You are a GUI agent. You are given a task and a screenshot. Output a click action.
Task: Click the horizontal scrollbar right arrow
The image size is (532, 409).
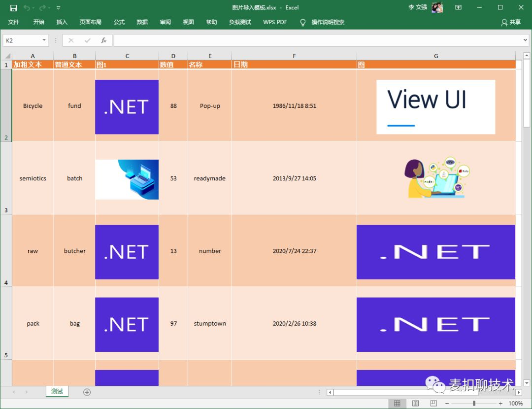tap(519, 392)
